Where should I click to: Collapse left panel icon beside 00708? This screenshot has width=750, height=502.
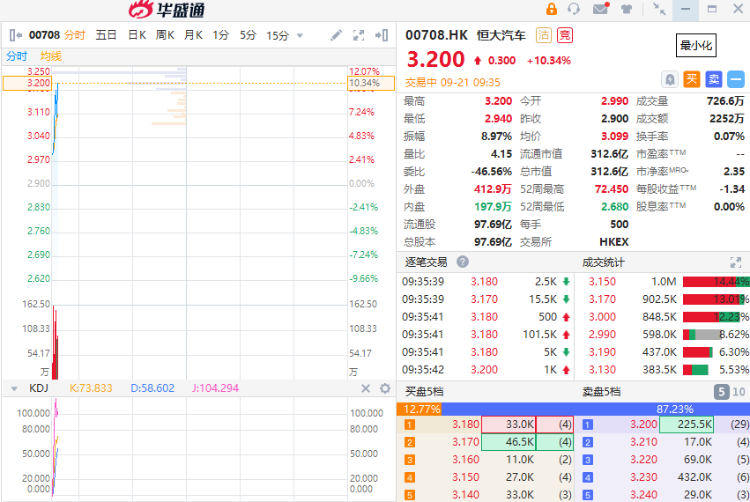pyautogui.click(x=15, y=35)
